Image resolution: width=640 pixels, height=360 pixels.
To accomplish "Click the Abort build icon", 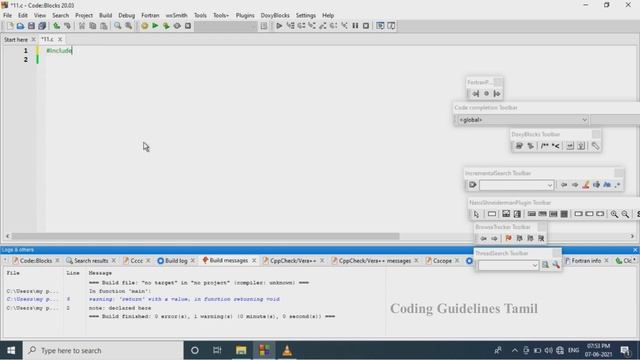I will 188,26.
